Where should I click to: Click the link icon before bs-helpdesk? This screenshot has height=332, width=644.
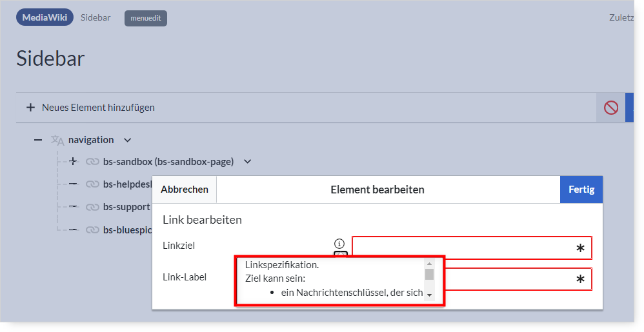pos(92,184)
